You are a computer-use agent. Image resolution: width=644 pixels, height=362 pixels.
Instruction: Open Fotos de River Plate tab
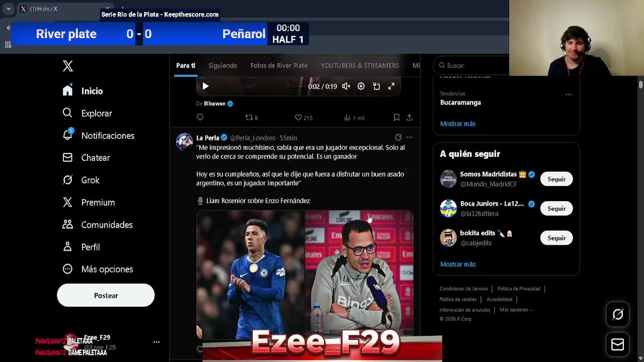point(279,65)
